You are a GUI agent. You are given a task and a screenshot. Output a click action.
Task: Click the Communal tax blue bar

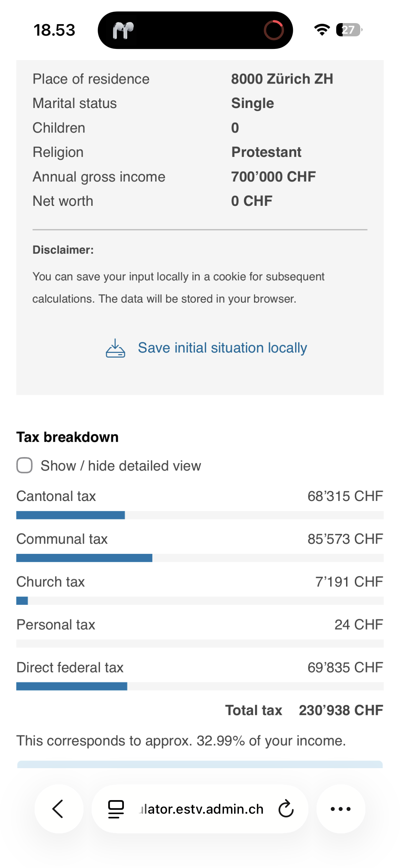84,558
